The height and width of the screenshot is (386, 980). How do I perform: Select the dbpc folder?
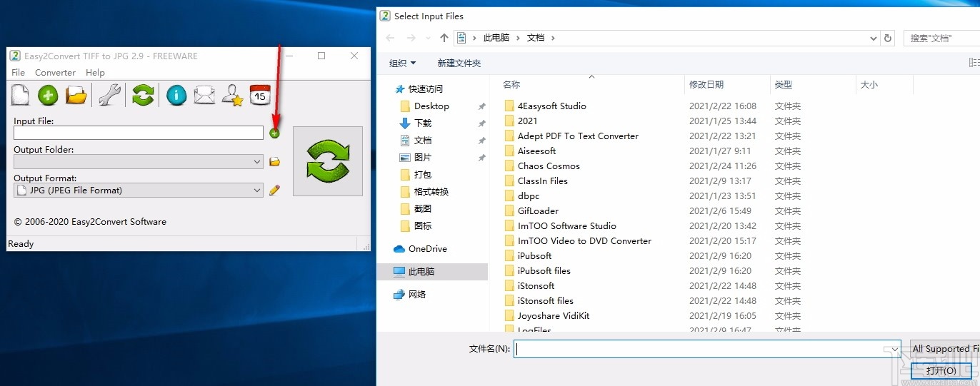(529, 196)
